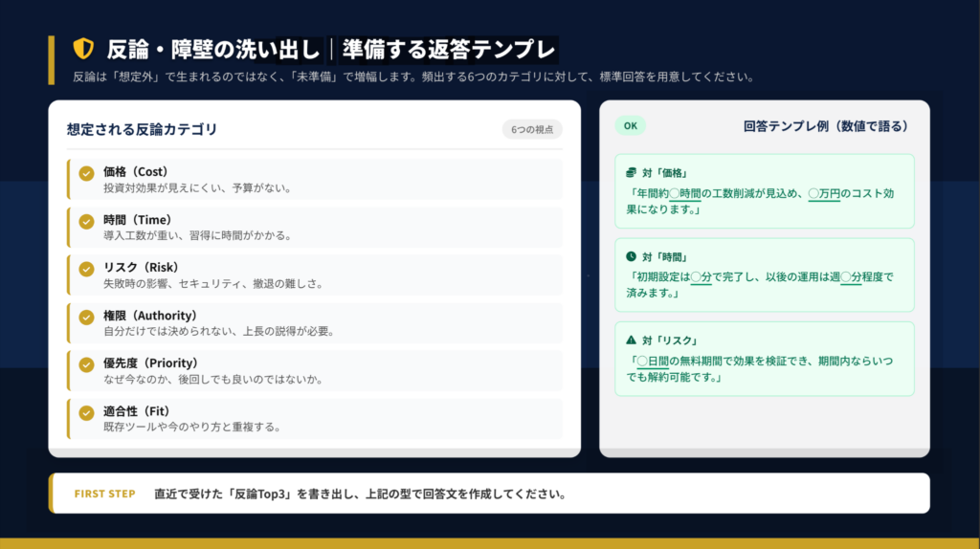Click the check icon for 価格（Cost）
Screen dimensions: 980x549
pos(86,173)
